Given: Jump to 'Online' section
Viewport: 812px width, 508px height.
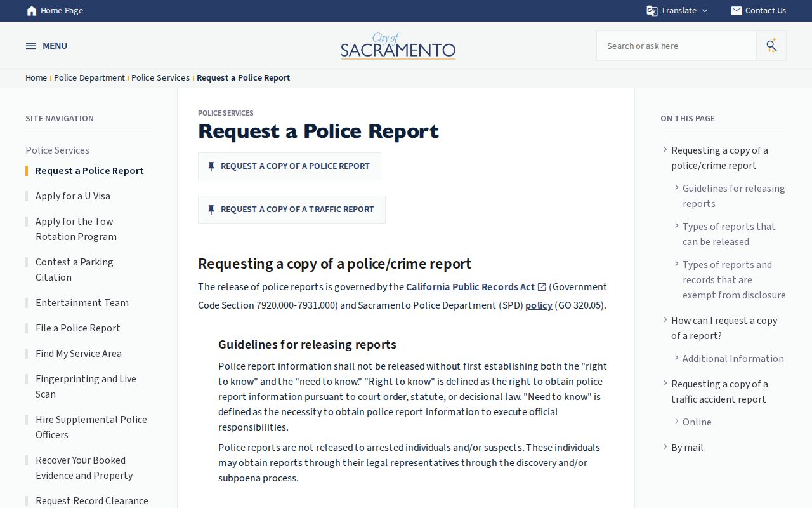Looking at the screenshot, I should [x=697, y=422].
